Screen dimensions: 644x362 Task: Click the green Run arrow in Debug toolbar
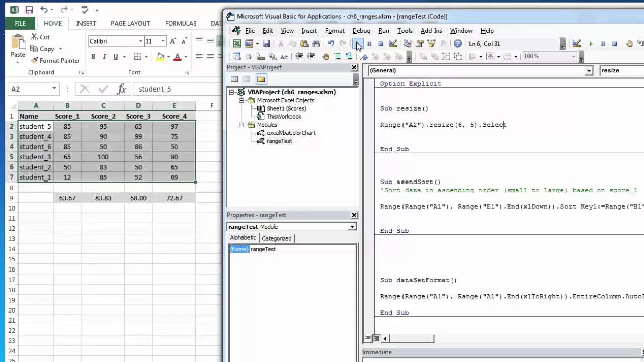point(591,44)
